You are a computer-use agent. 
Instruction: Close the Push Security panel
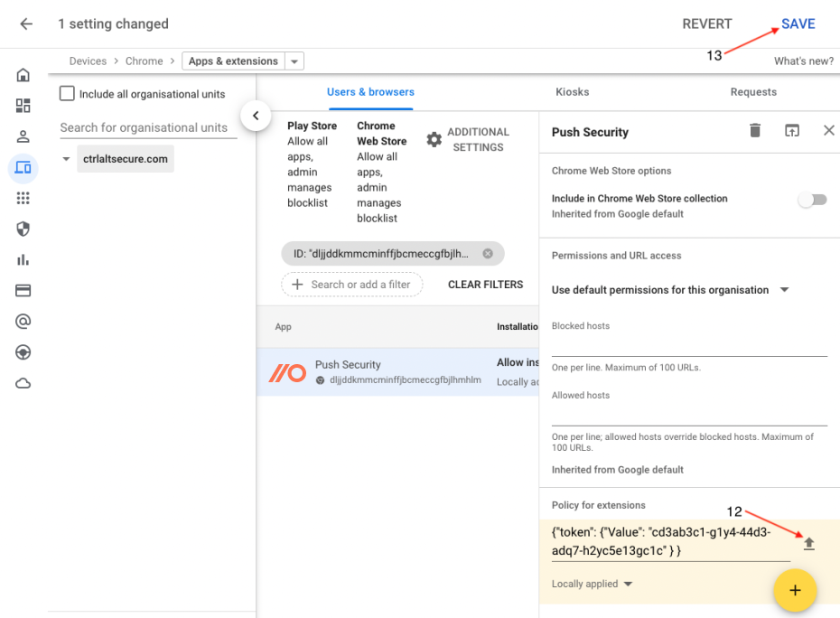tap(829, 130)
